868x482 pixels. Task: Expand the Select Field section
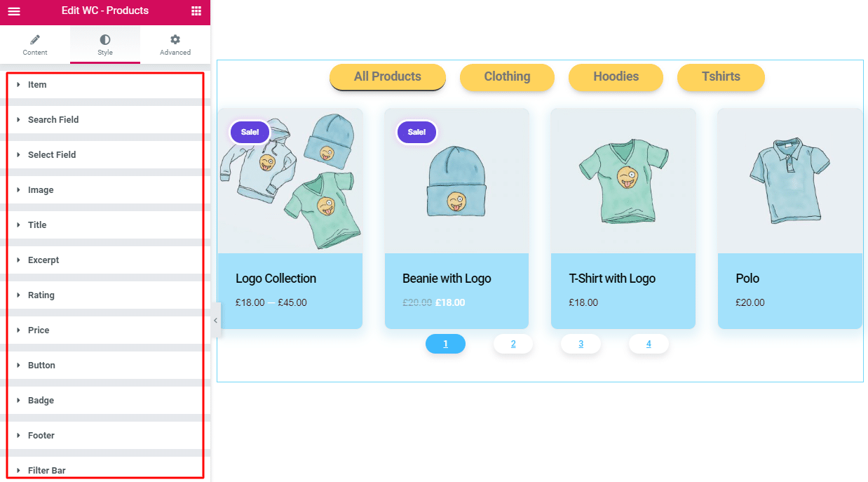[52, 155]
